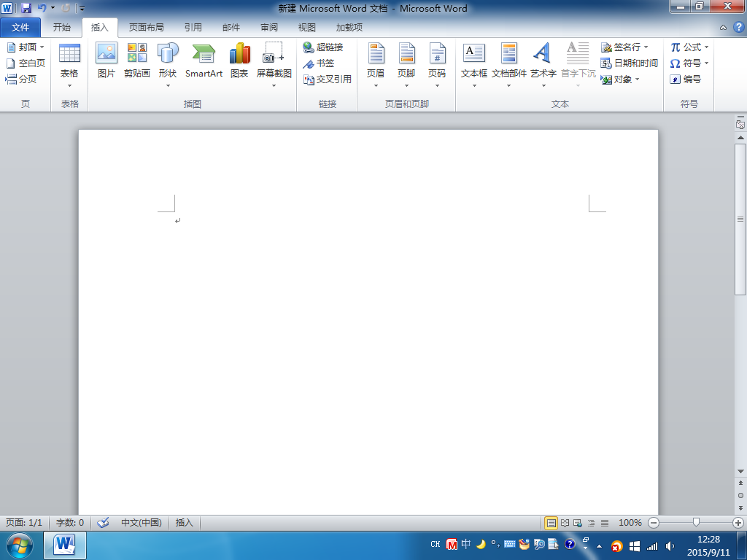This screenshot has height=560, width=747.
Task: Customize quick access toolbar dropdown arrow
Action: pos(82,8)
